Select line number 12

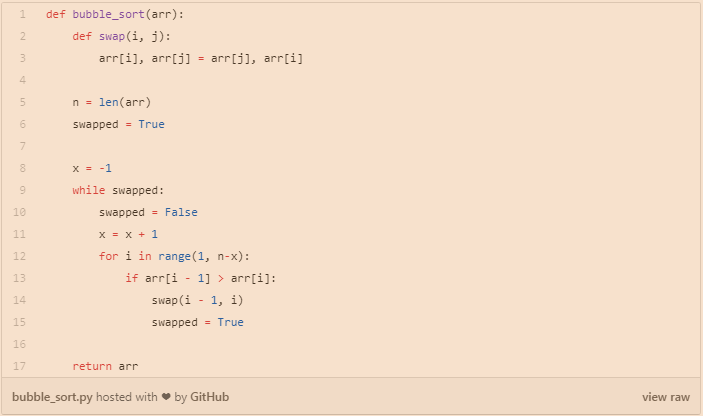click(x=20, y=256)
